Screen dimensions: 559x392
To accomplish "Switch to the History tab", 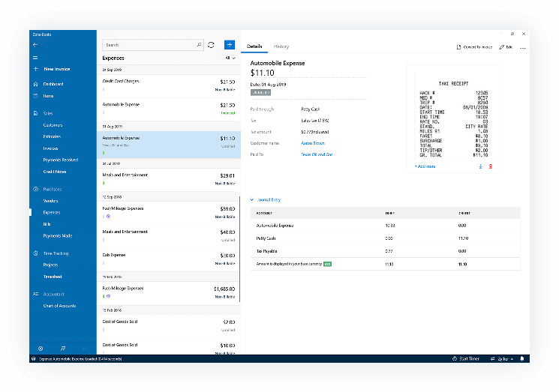I will point(281,47).
